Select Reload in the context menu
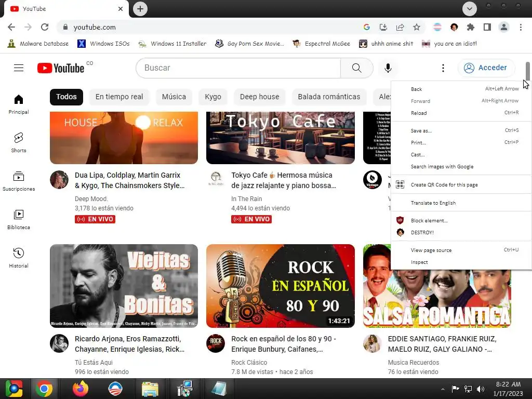532x399 pixels. coord(461,113)
